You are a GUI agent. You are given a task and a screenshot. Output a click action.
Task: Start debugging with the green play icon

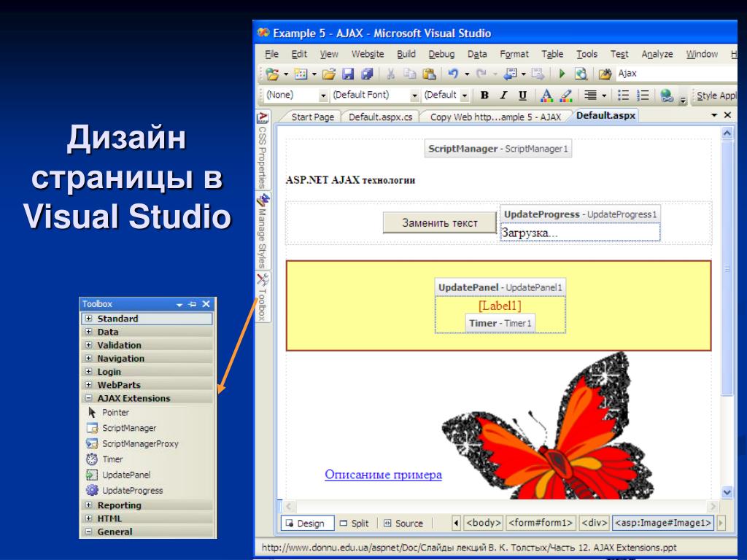pyautogui.click(x=562, y=74)
